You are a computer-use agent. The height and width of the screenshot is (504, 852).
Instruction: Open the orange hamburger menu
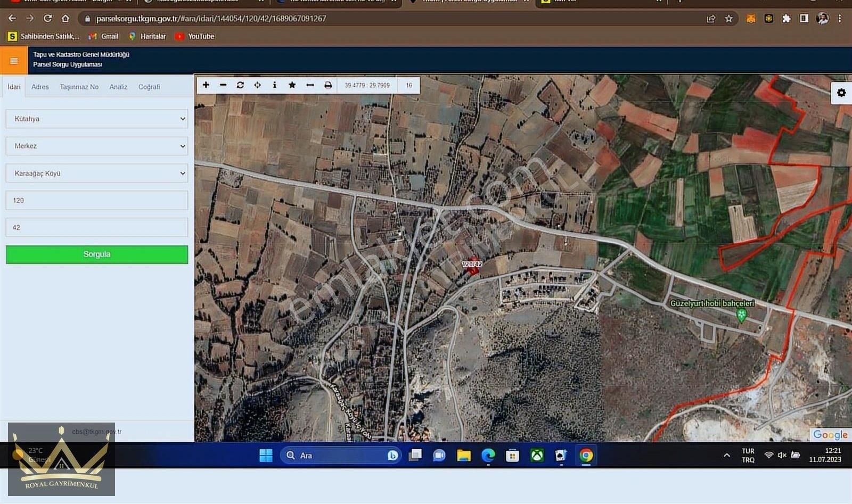coord(14,61)
